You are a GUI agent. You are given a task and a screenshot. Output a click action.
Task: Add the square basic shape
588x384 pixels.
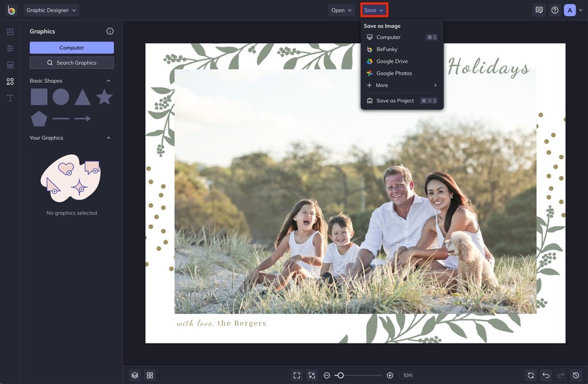tap(39, 97)
